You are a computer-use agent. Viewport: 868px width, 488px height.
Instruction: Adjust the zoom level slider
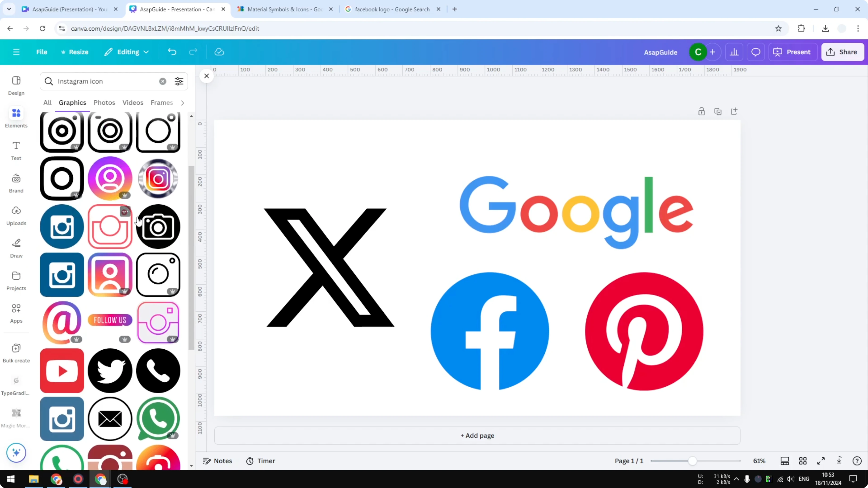tap(693, 461)
